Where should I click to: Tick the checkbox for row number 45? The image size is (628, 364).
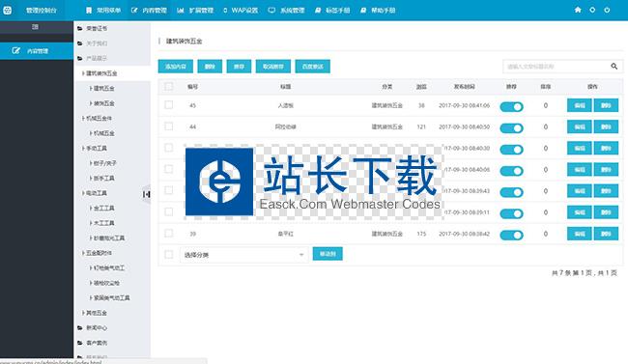169,105
